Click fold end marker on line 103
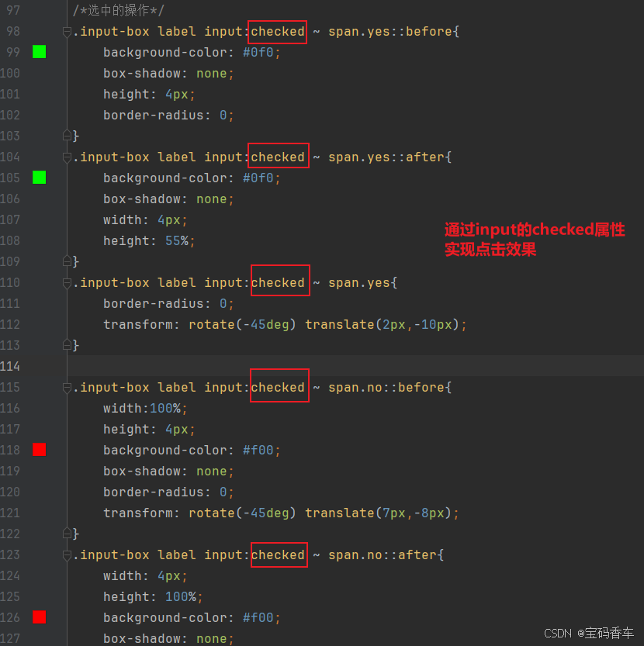 pyautogui.click(x=67, y=136)
